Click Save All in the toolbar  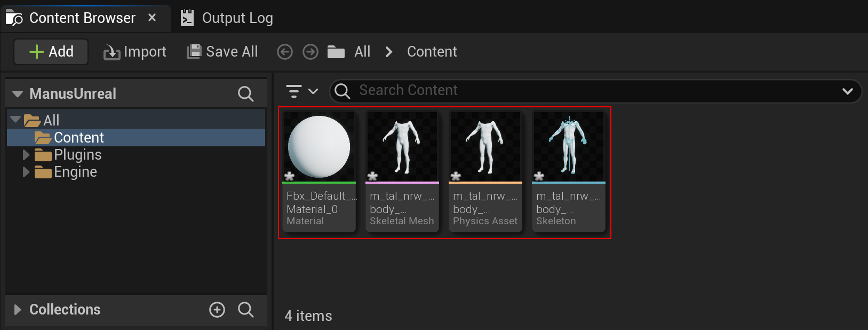pyautogui.click(x=222, y=52)
